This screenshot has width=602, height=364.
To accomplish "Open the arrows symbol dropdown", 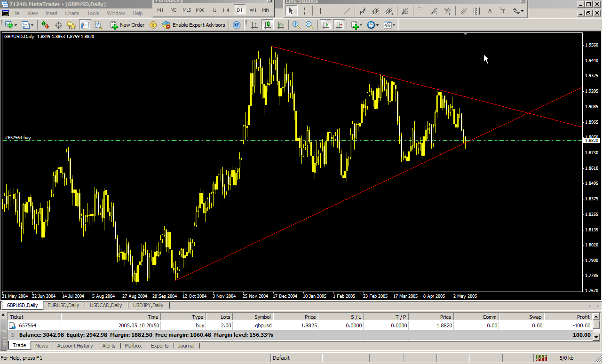I will pos(518,11).
